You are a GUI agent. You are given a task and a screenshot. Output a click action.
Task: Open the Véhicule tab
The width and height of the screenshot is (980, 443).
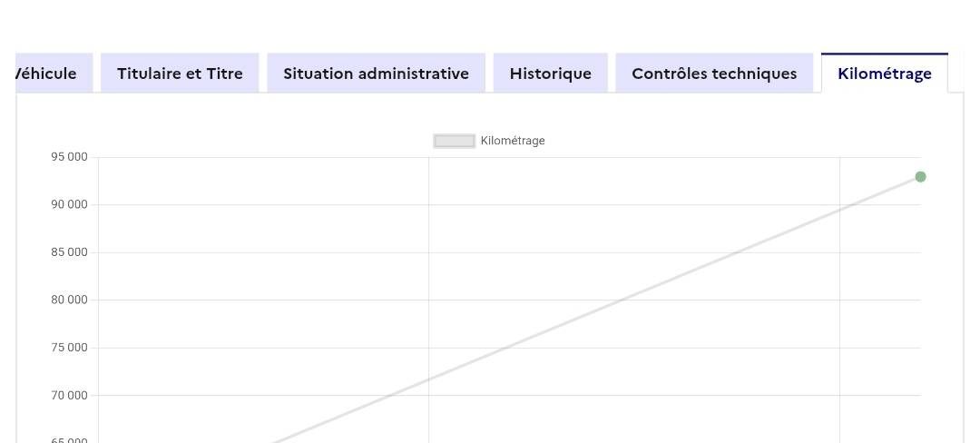pyautogui.click(x=51, y=74)
